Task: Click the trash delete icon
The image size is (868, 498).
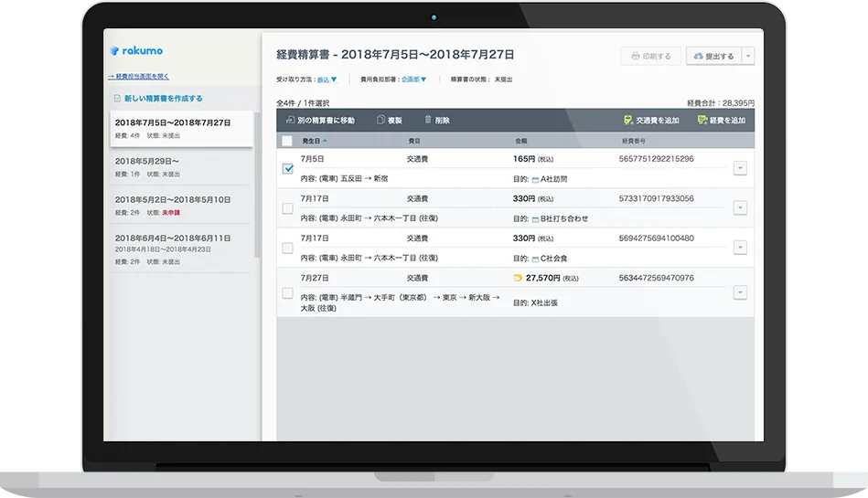Action: 428,120
